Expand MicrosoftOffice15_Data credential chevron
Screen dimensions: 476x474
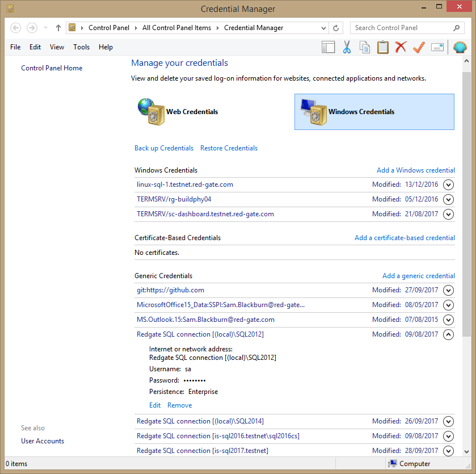(448, 305)
